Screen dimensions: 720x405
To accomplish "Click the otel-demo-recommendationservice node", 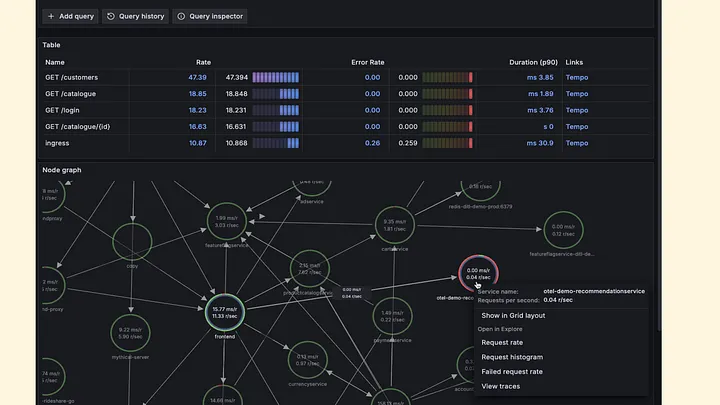I will pyautogui.click(x=478, y=274).
